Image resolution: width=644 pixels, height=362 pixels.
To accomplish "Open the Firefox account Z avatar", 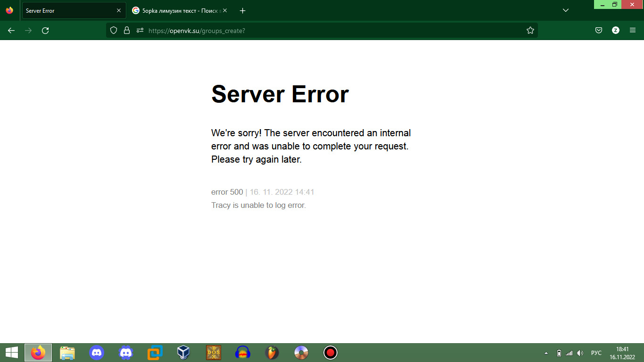I will pyautogui.click(x=616, y=30).
